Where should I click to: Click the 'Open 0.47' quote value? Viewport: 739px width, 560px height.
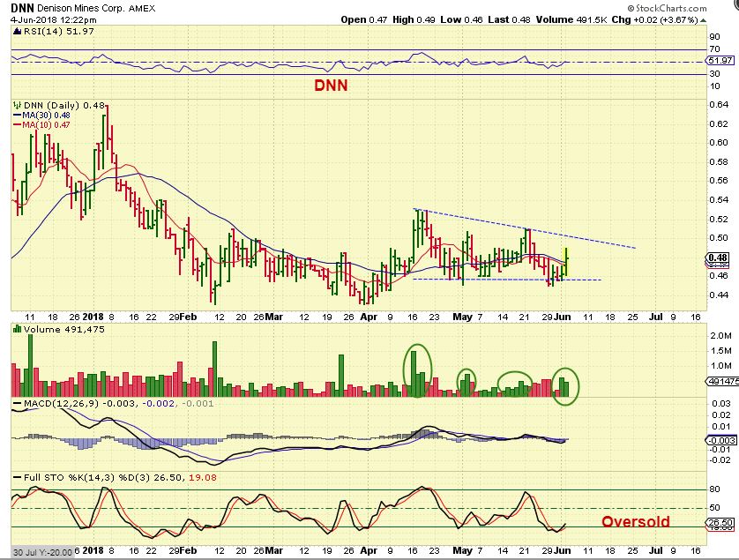(x=364, y=19)
